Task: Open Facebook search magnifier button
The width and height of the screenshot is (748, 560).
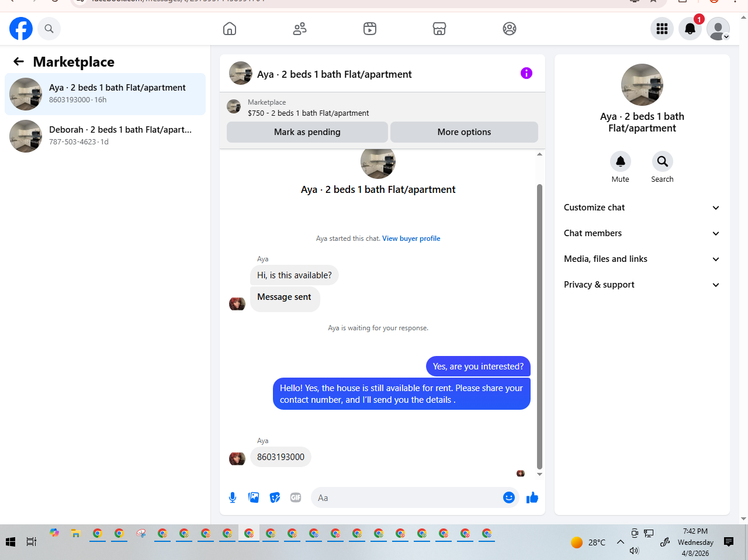Action: pos(49,29)
